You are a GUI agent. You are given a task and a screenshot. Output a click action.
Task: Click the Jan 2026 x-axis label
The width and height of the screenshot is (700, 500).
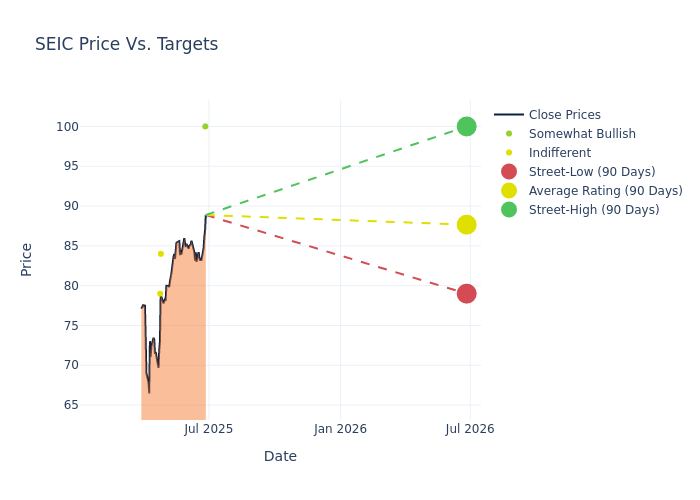click(x=340, y=429)
